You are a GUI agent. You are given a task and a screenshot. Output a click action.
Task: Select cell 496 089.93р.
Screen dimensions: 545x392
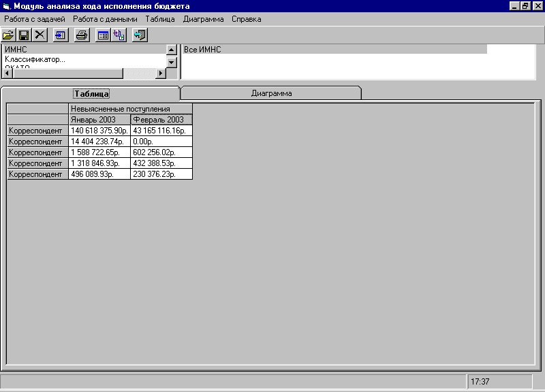[x=99, y=174]
